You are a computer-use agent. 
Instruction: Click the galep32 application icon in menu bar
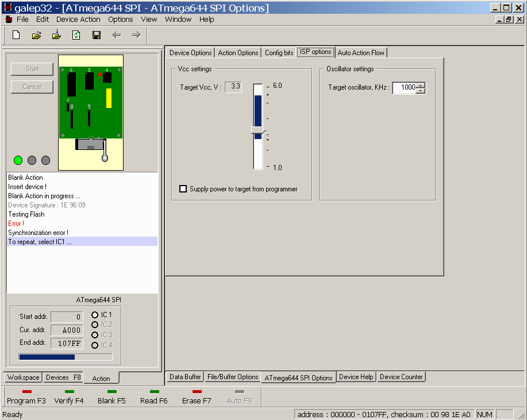9,20
